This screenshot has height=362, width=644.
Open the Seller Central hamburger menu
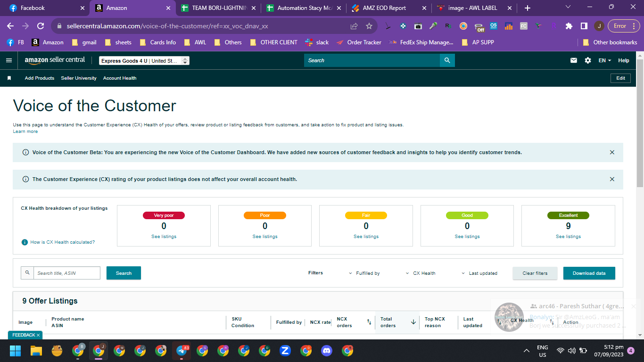9,60
